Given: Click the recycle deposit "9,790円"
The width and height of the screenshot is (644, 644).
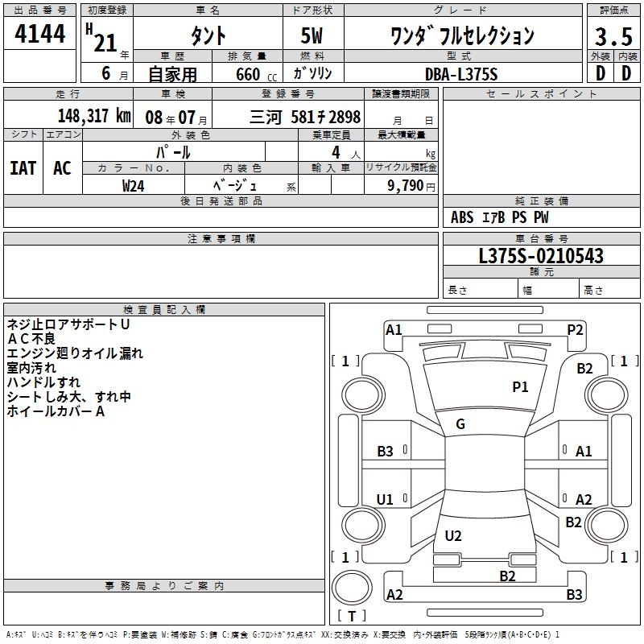Looking at the screenshot, I should 411,186.
